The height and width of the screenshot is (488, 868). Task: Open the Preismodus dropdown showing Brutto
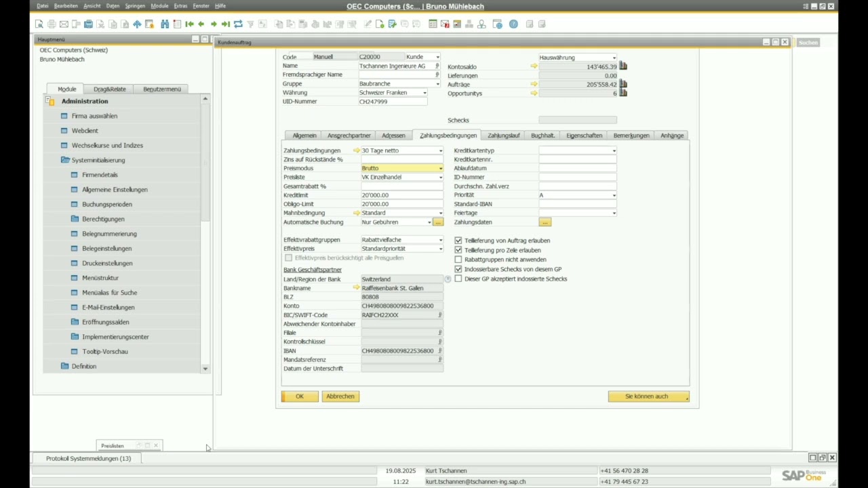[440, 168]
